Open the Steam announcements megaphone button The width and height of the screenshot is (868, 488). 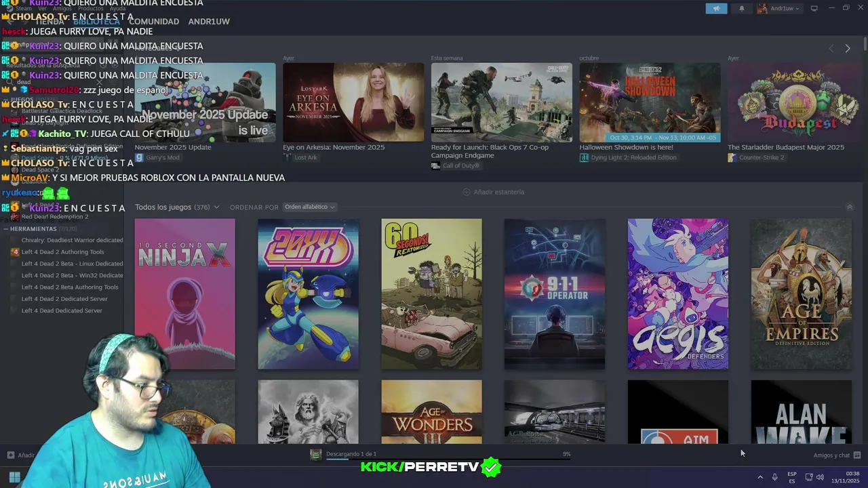coord(716,8)
